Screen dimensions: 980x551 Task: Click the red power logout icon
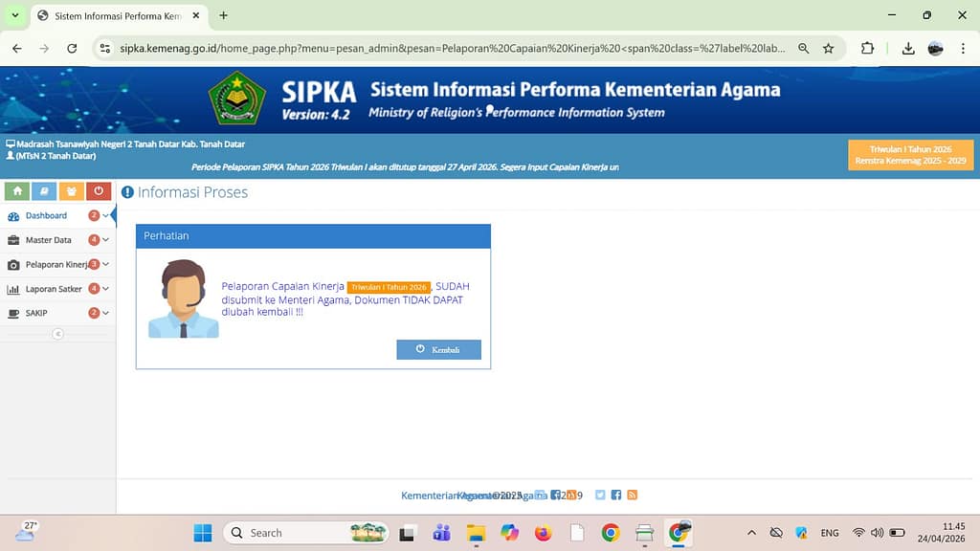click(99, 191)
